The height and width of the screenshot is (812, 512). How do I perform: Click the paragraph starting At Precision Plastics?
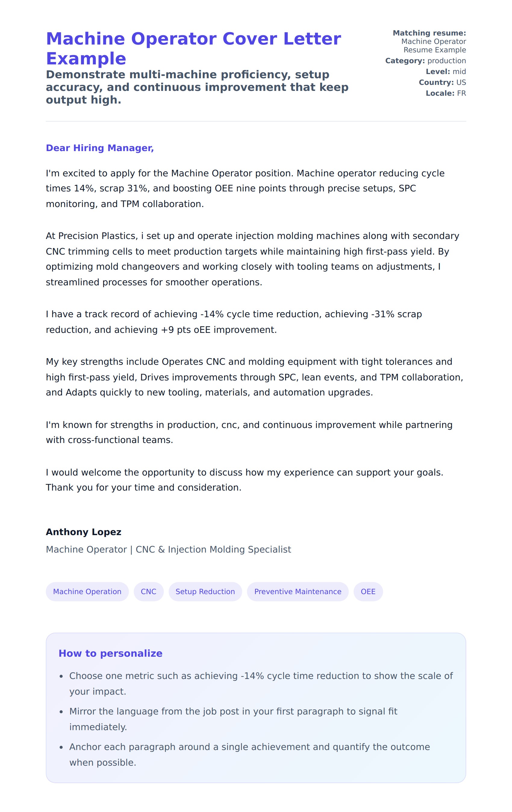pos(252,259)
